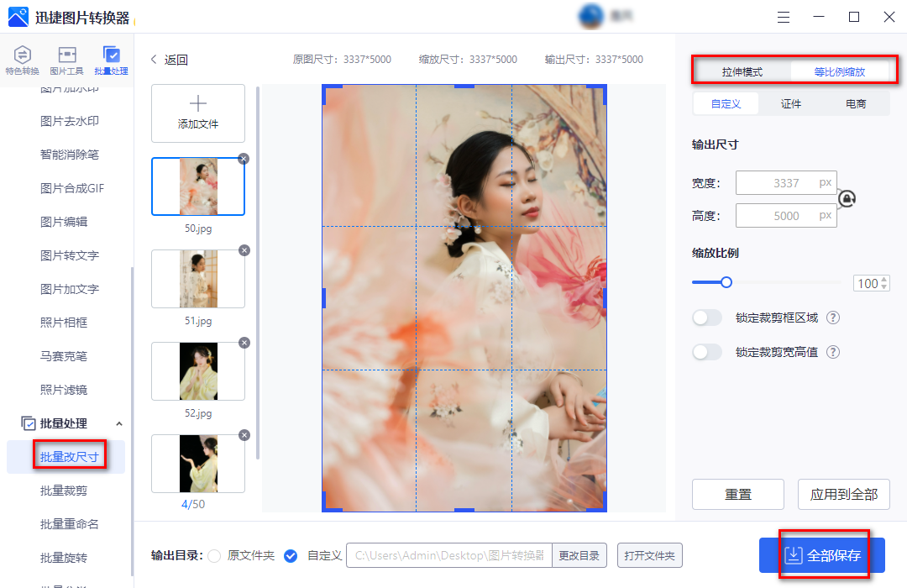The height and width of the screenshot is (588, 907).
Task: Remove 51.jpg with its close icon
Action: pyautogui.click(x=244, y=250)
